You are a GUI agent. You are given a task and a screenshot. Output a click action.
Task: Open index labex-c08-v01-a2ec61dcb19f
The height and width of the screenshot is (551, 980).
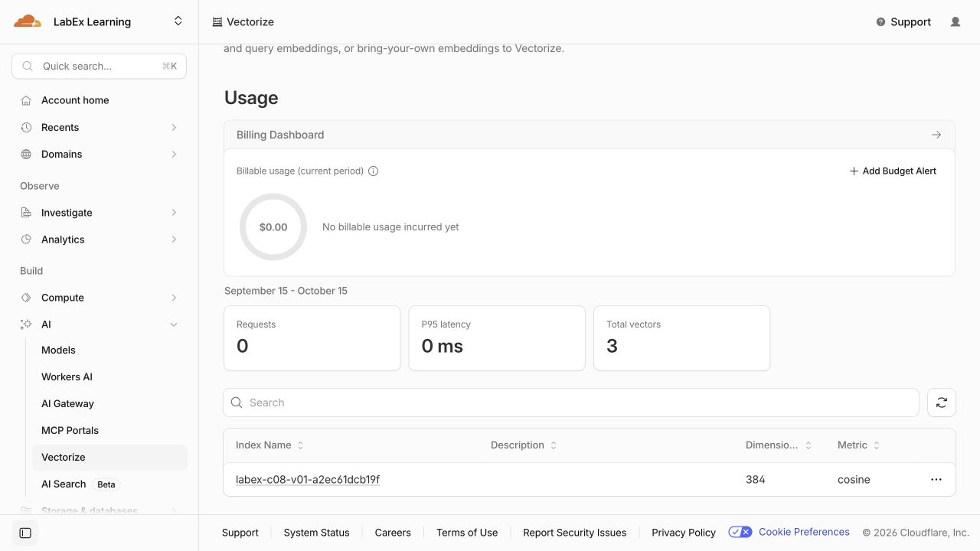pyautogui.click(x=308, y=480)
